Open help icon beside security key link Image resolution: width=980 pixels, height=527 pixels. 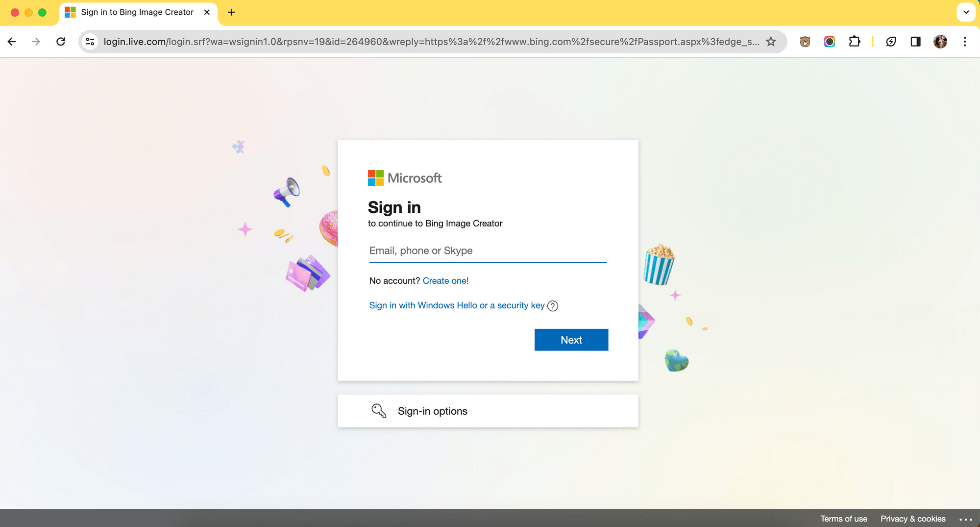[553, 306]
